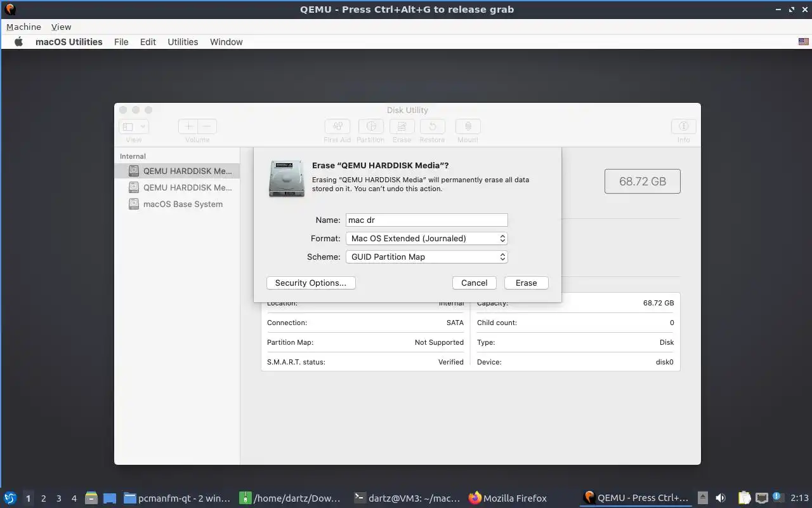Switch to workspace 3

tap(58, 498)
